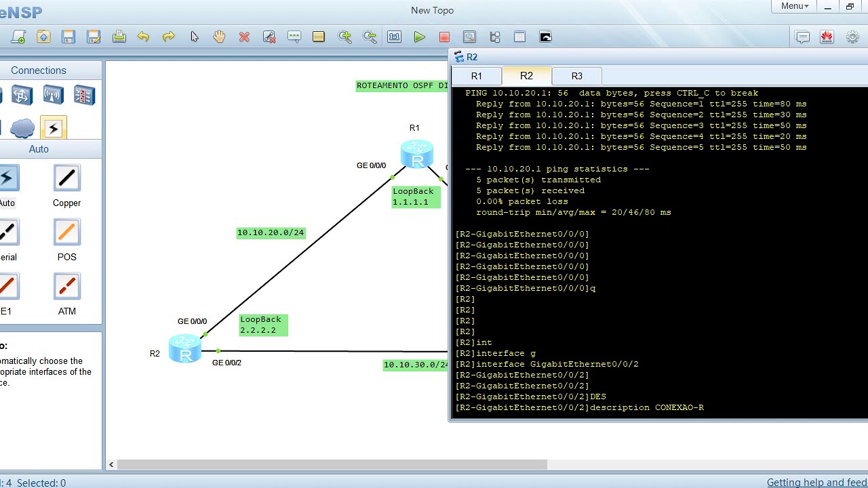Zoom out of the topology canvas

[370, 37]
